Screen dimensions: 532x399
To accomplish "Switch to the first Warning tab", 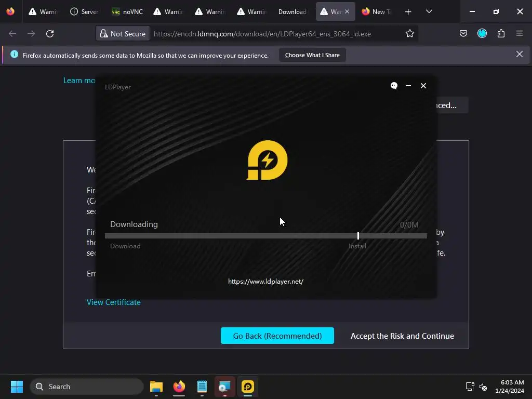I will pyautogui.click(x=43, y=11).
